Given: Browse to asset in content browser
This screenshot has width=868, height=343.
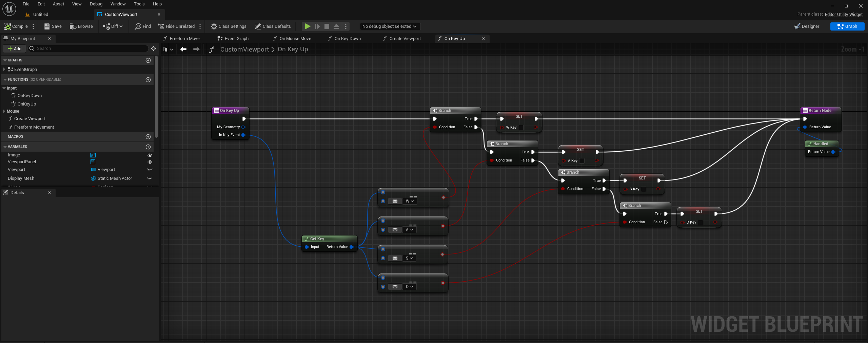Looking at the screenshot, I should 81,26.
